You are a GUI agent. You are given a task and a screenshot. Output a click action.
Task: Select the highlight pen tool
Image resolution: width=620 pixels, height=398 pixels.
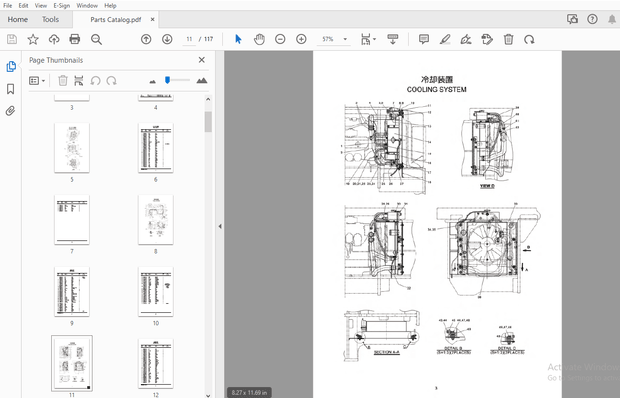445,39
